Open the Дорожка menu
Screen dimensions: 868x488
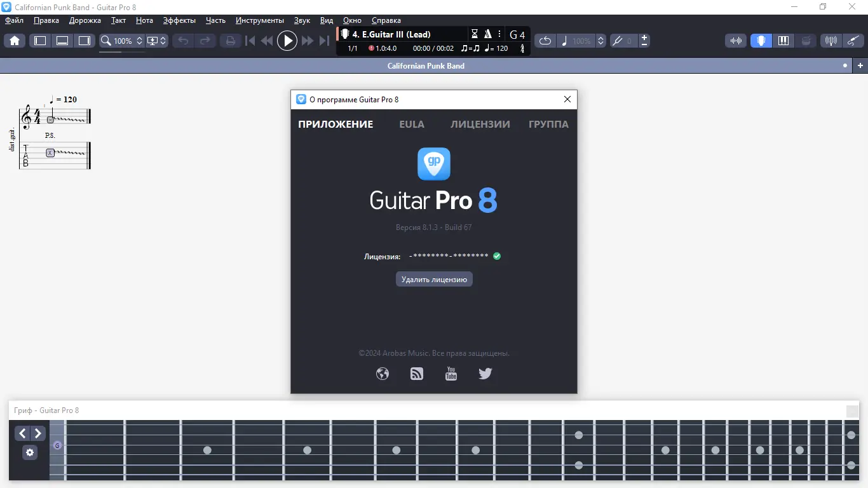point(85,20)
